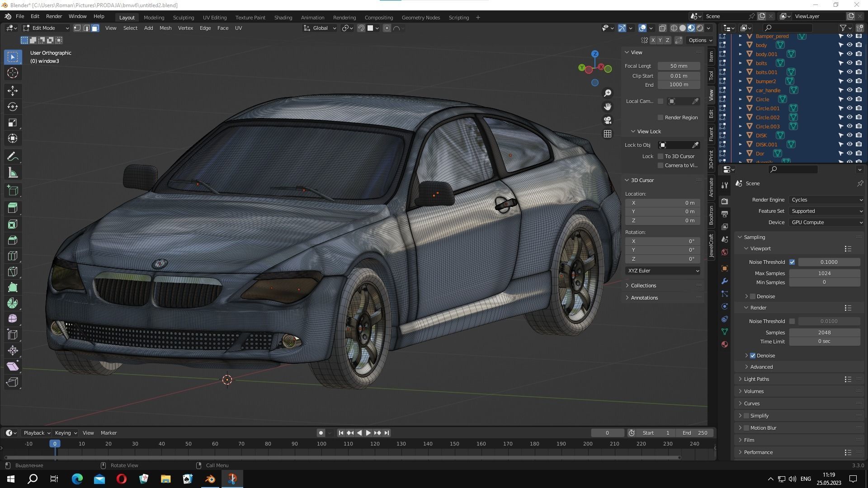
Task: Open the Render properties tab
Action: (725, 201)
